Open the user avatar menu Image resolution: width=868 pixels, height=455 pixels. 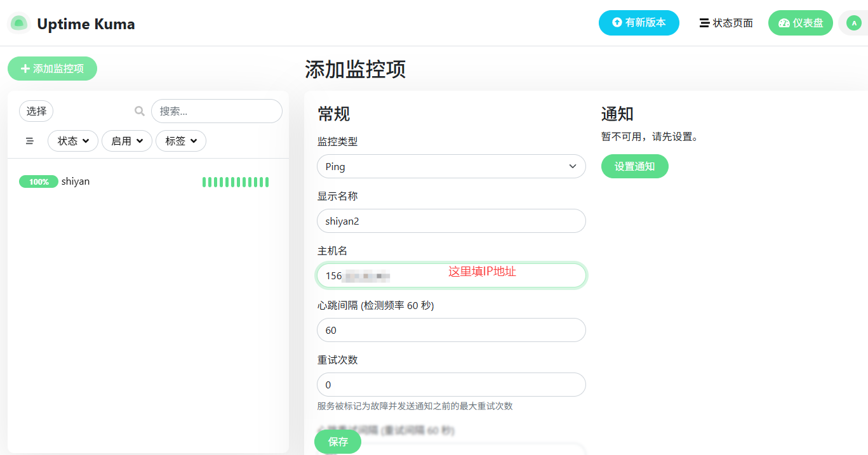click(853, 23)
